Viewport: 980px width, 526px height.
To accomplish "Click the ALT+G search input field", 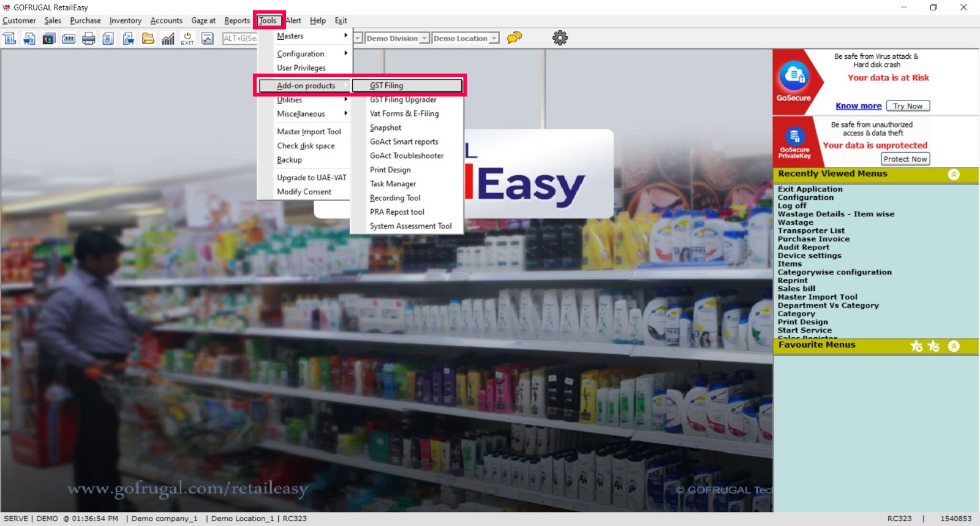I will coord(239,38).
